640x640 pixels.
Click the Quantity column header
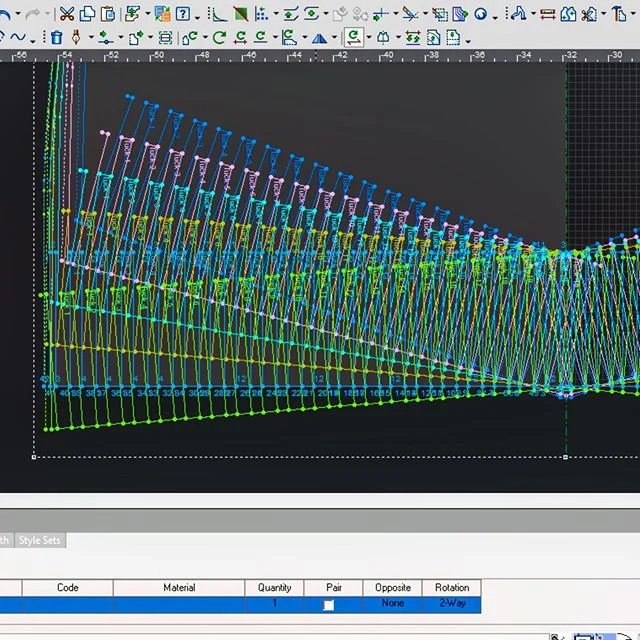(x=275, y=588)
